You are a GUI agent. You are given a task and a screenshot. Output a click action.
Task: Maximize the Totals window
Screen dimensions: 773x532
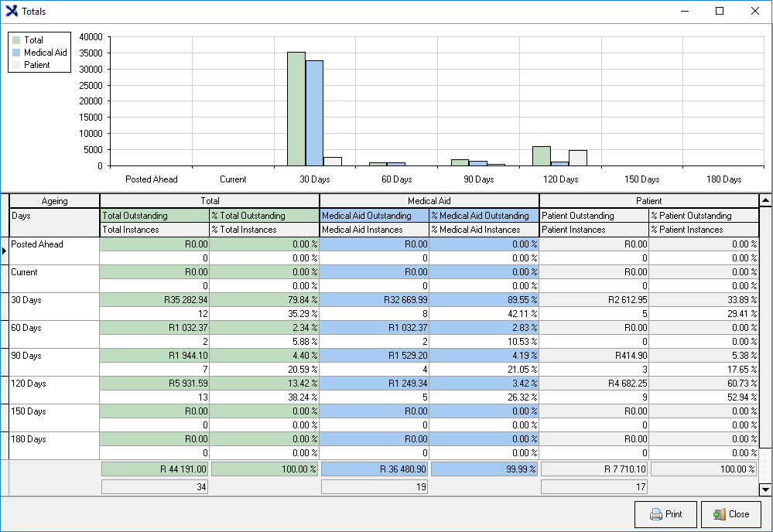click(720, 12)
